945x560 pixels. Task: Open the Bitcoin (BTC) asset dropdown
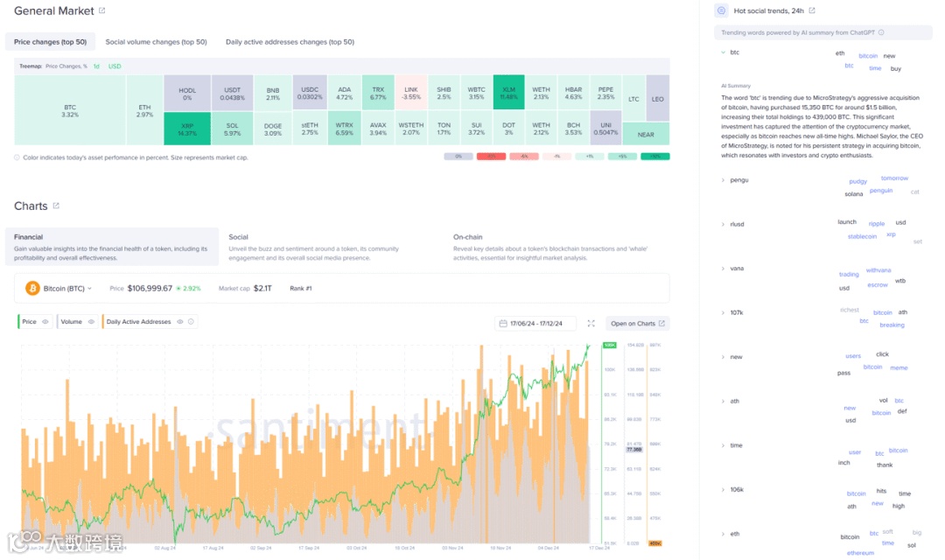tap(67, 289)
